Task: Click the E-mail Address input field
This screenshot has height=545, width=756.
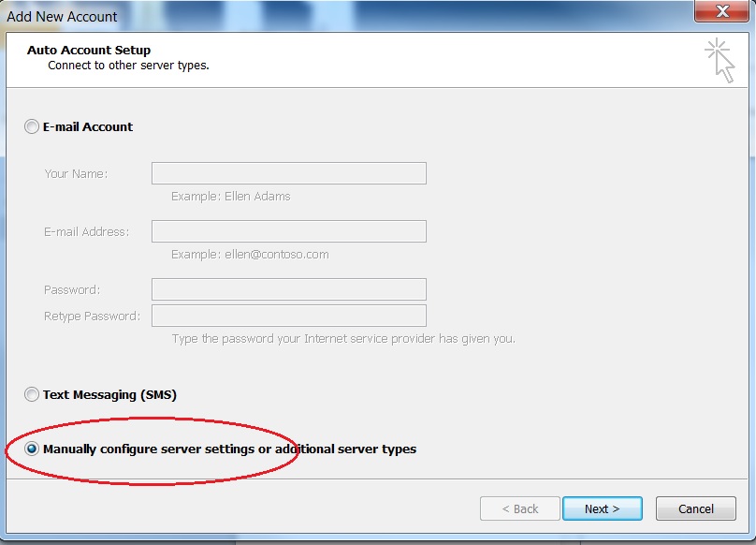Action: click(289, 231)
